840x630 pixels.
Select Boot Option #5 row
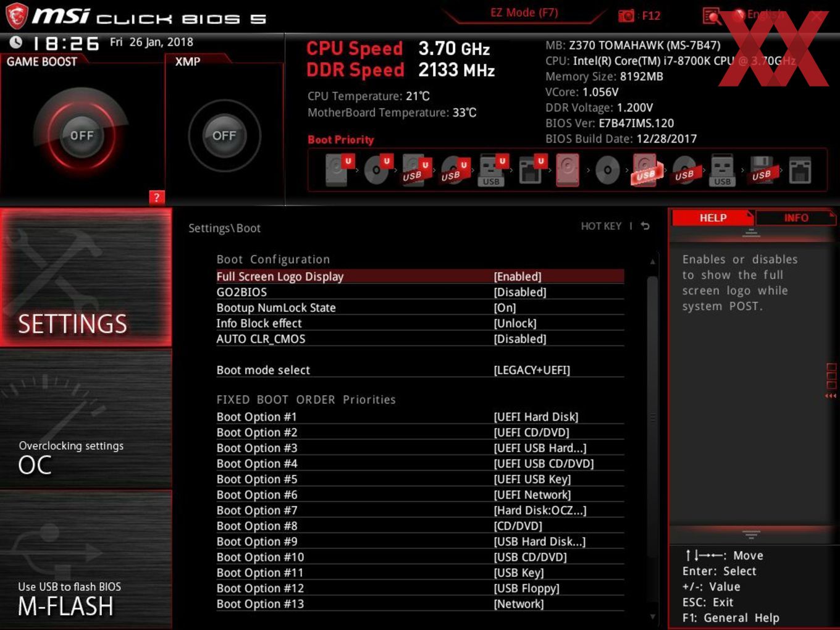coord(420,479)
